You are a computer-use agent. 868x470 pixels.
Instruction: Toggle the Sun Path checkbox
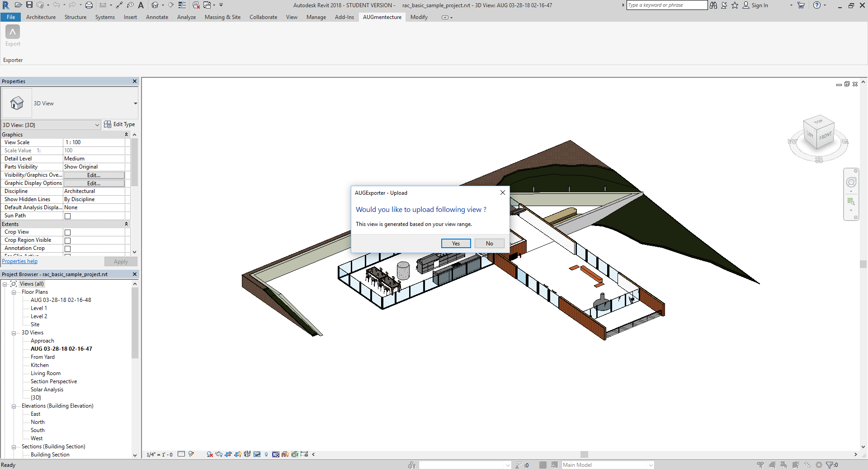(x=68, y=216)
